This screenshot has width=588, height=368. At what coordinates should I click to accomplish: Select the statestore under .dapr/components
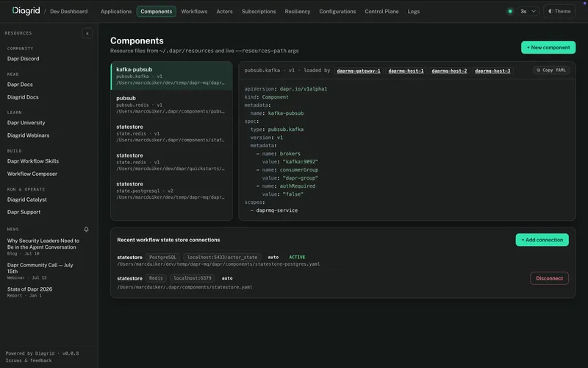point(171,133)
